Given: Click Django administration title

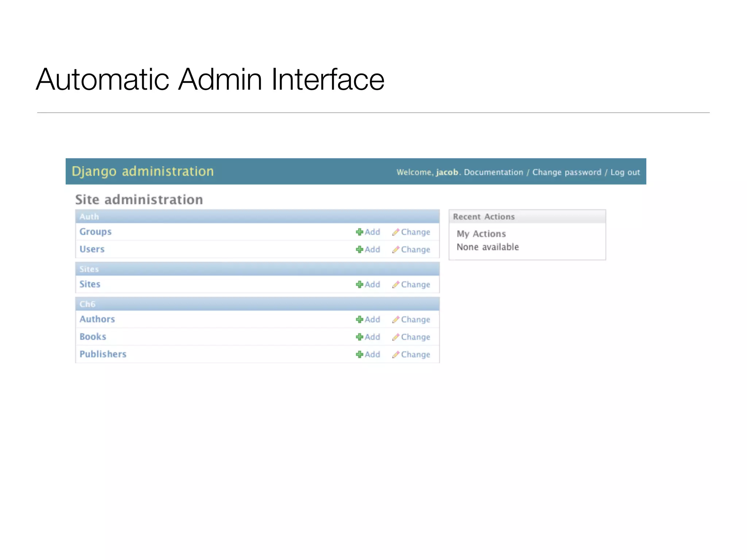Looking at the screenshot, I should coord(143,171).
